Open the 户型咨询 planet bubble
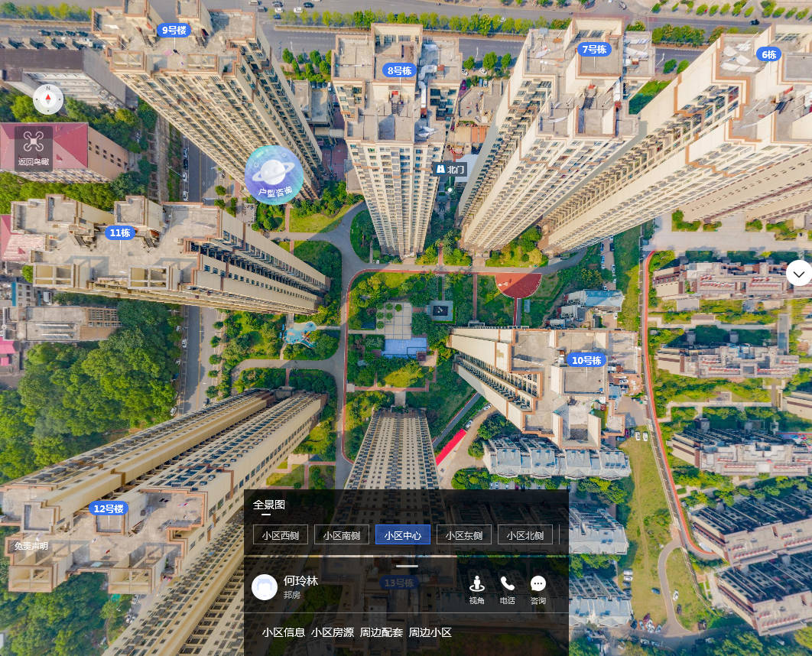The image size is (812, 656). point(274,174)
